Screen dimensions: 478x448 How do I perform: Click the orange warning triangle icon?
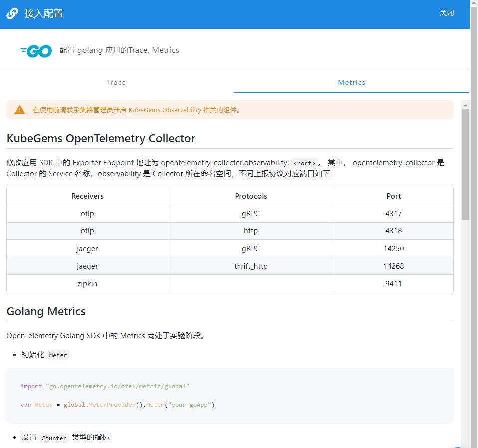click(20, 110)
